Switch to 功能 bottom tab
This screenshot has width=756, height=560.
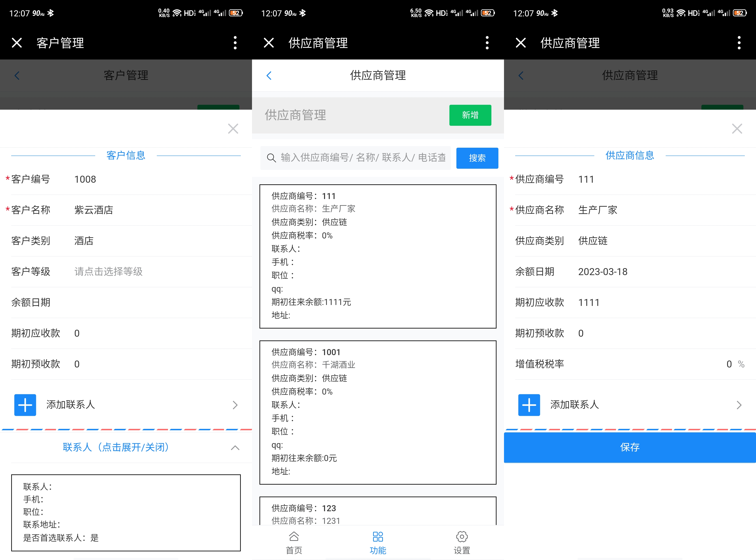(x=378, y=542)
